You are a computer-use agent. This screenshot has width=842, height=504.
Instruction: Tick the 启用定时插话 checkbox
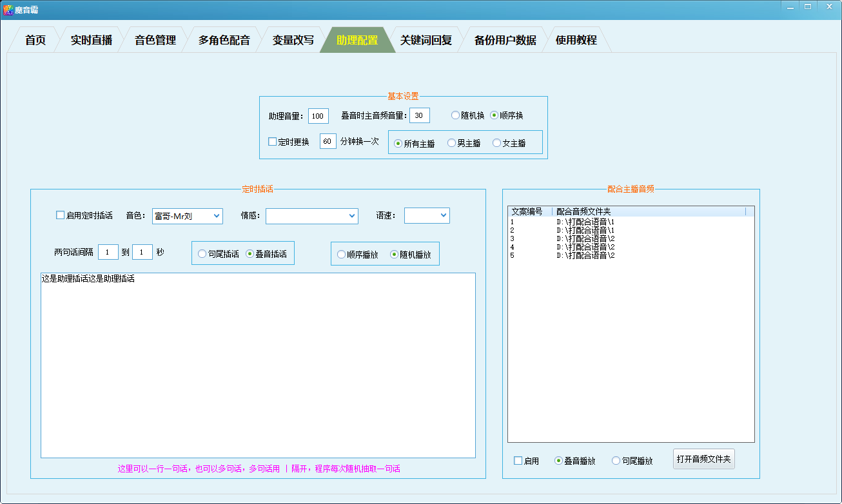[61, 216]
